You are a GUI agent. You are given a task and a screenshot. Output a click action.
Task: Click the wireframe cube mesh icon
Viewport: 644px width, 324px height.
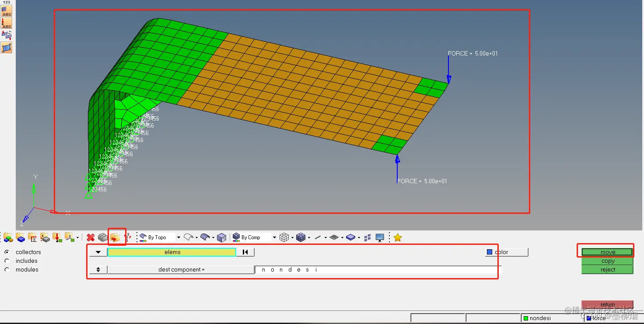[284, 237]
